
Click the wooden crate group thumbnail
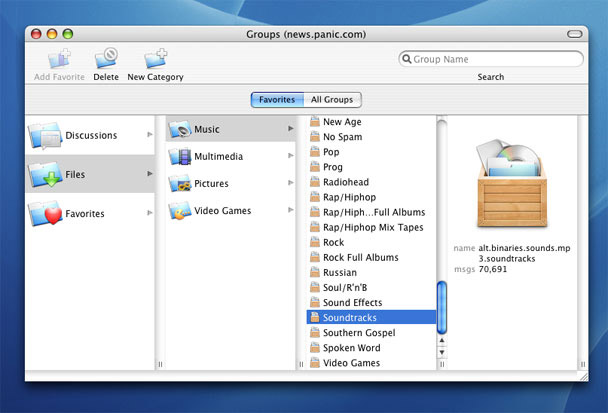(509, 187)
